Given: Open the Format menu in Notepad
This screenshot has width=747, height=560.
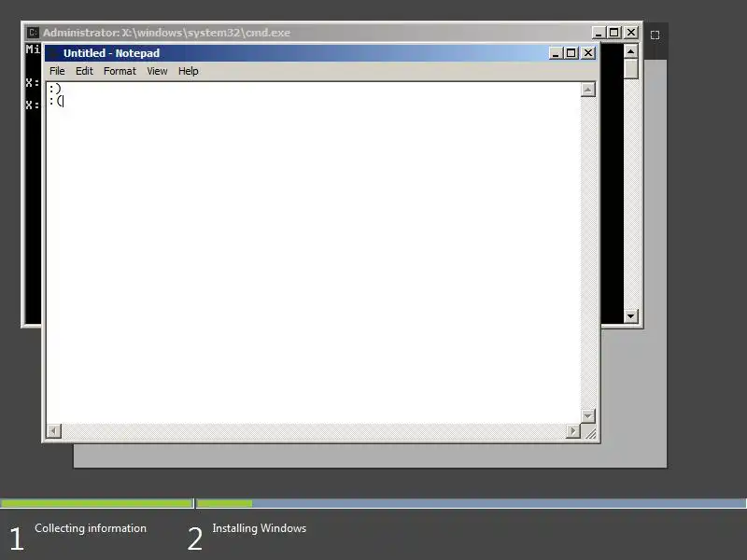Looking at the screenshot, I should pos(120,71).
